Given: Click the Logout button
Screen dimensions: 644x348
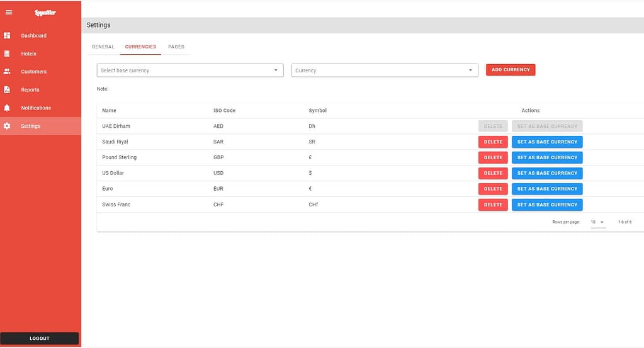Looking at the screenshot, I should coord(40,339).
